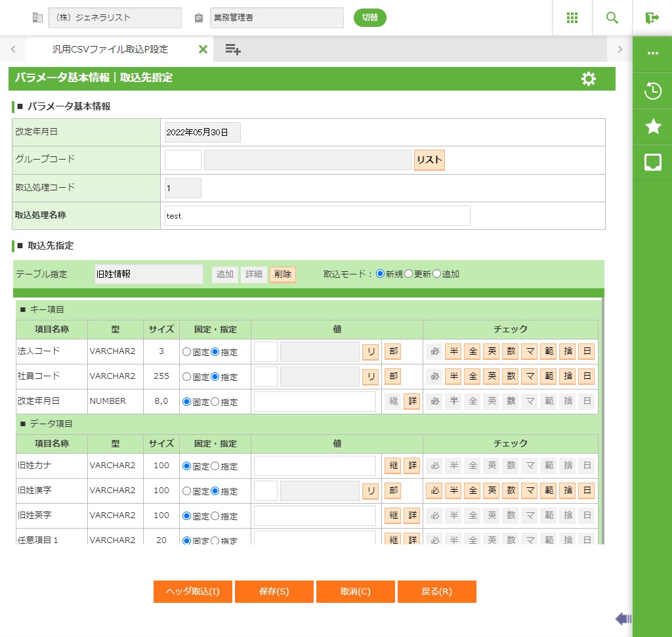Switch to 汎用CSVファイル取込P設定 tab
This screenshot has height=637, width=672.
click(110, 49)
